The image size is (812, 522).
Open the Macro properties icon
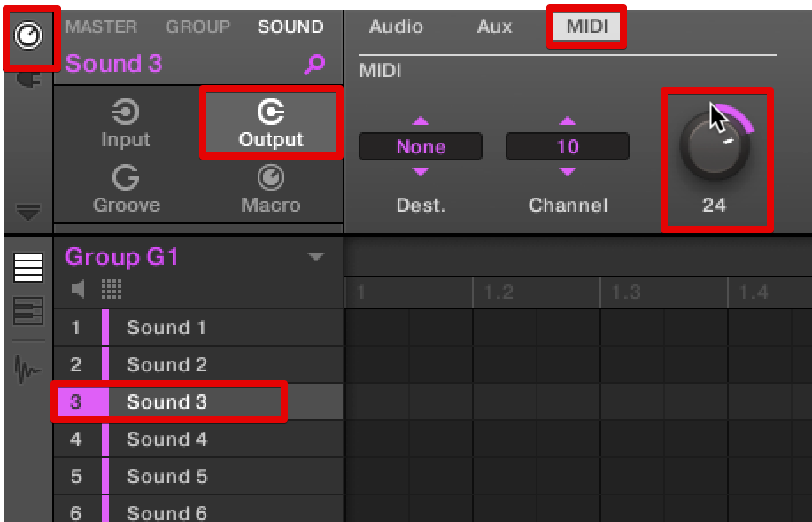pyautogui.click(x=270, y=190)
